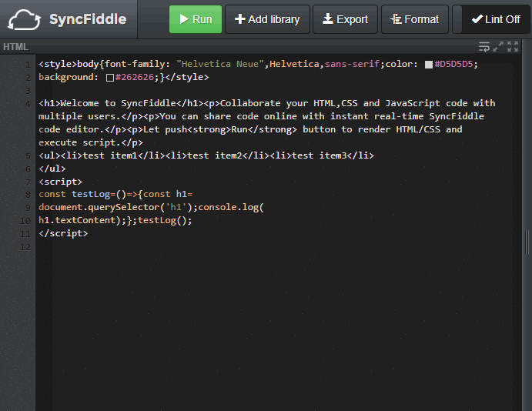This screenshot has width=532, height=411.
Task: Export the fiddle
Action: point(345,19)
